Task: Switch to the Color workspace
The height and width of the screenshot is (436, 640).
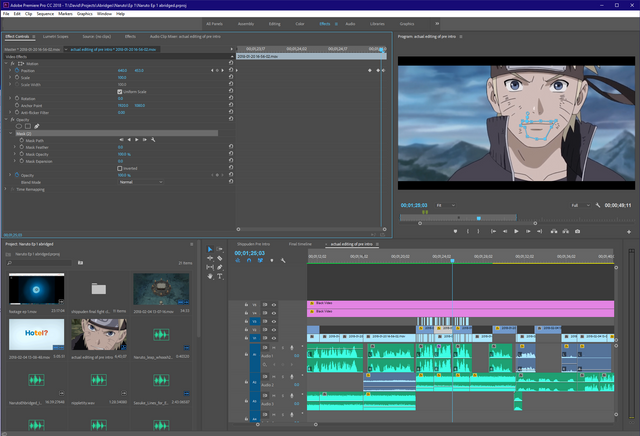Action: [300, 24]
